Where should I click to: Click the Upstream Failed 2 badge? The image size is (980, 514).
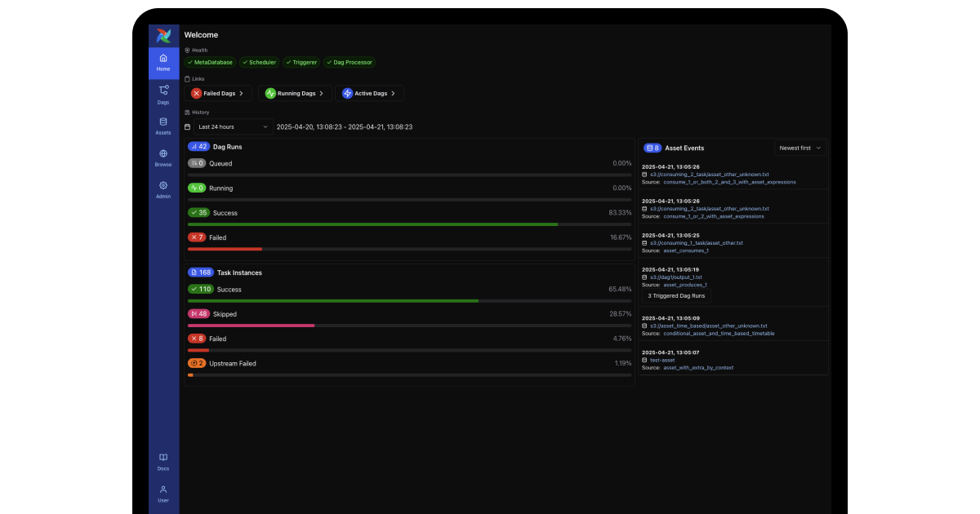pyautogui.click(x=197, y=363)
